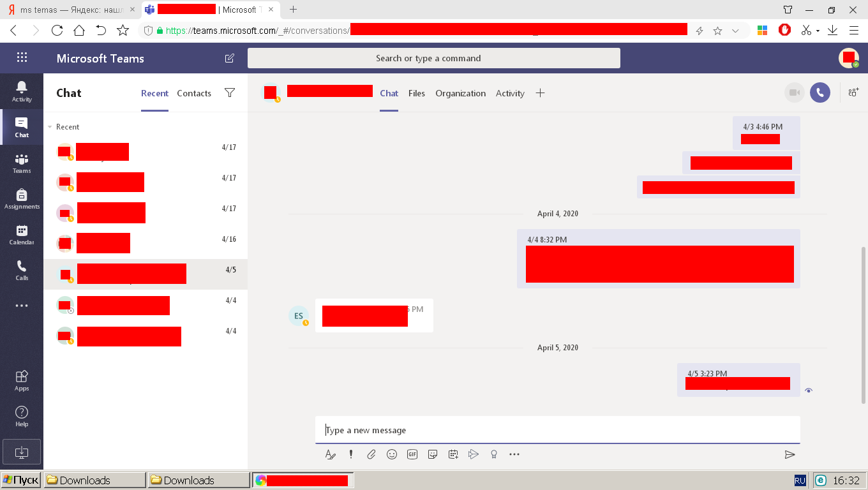Expand more apps ellipsis in sidebar

[x=22, y=306]
